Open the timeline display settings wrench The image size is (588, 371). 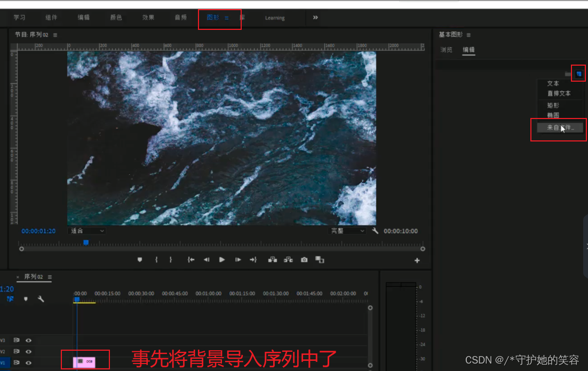(x=41, y=299)
